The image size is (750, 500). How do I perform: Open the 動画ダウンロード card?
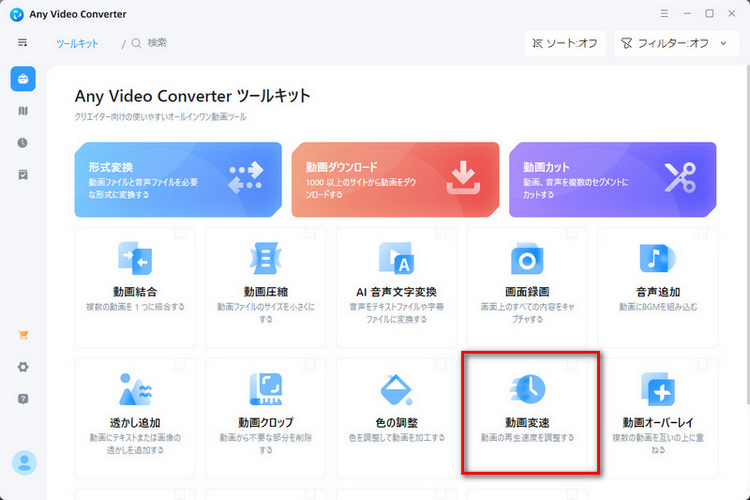click(x=395, y=179)
